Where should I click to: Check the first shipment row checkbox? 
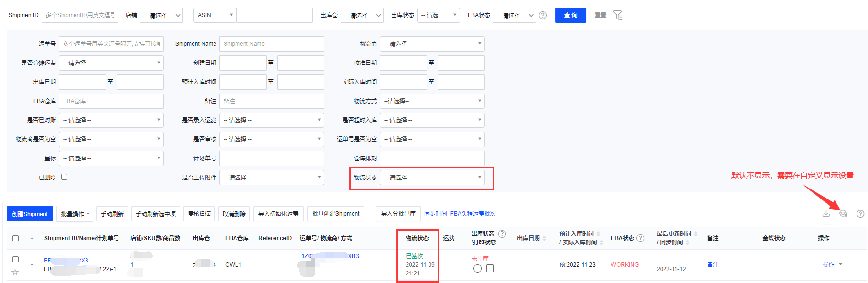point(16,259)
